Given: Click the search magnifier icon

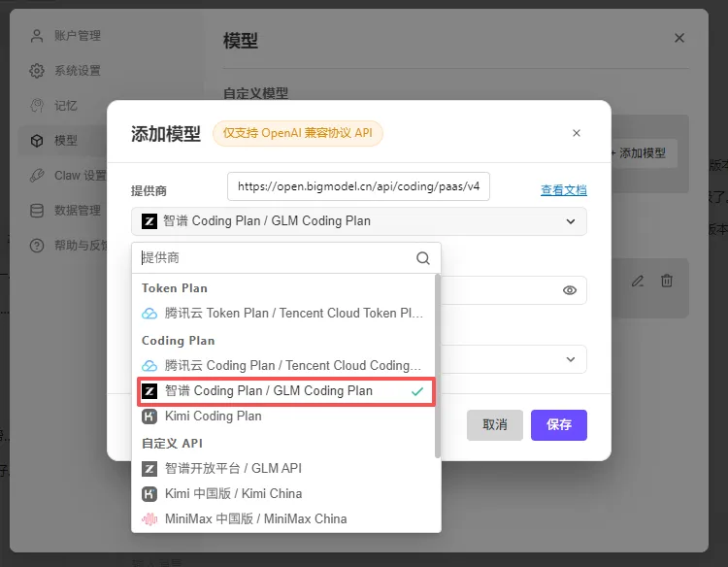Looking at the screenshot, I should coord(423,258).
